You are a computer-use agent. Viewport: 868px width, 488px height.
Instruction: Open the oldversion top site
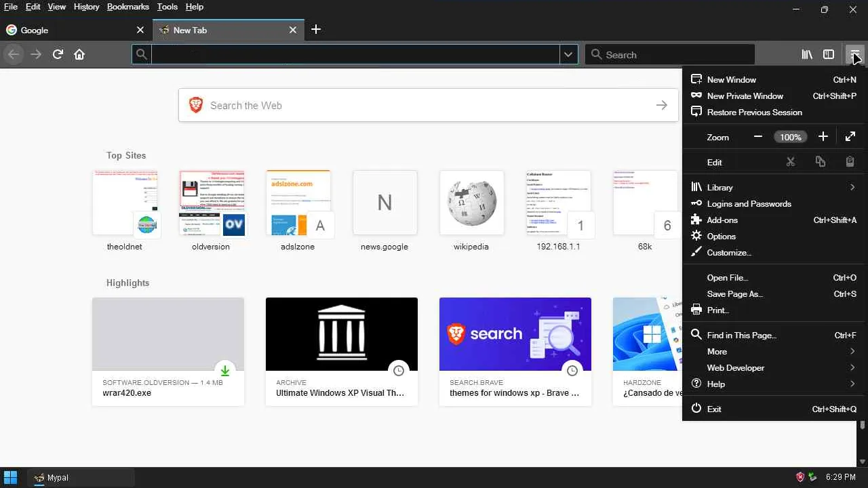[211, 211]
